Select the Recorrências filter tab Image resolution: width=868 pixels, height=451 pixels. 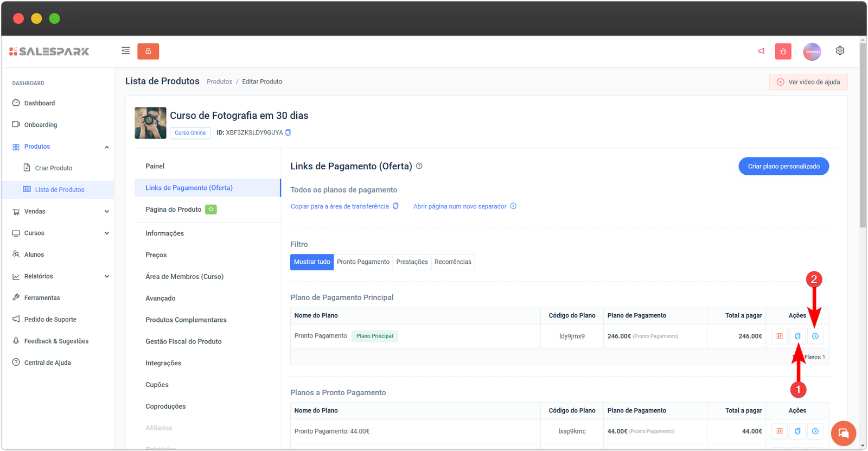coord(452,262)
